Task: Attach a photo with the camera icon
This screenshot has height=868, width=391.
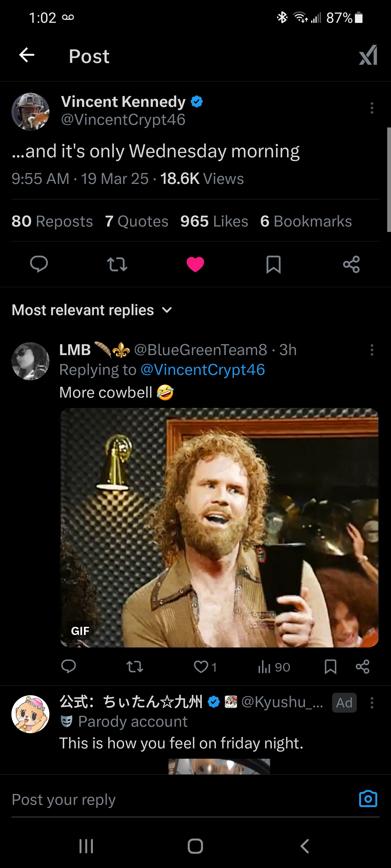Action: pos(368,799)
